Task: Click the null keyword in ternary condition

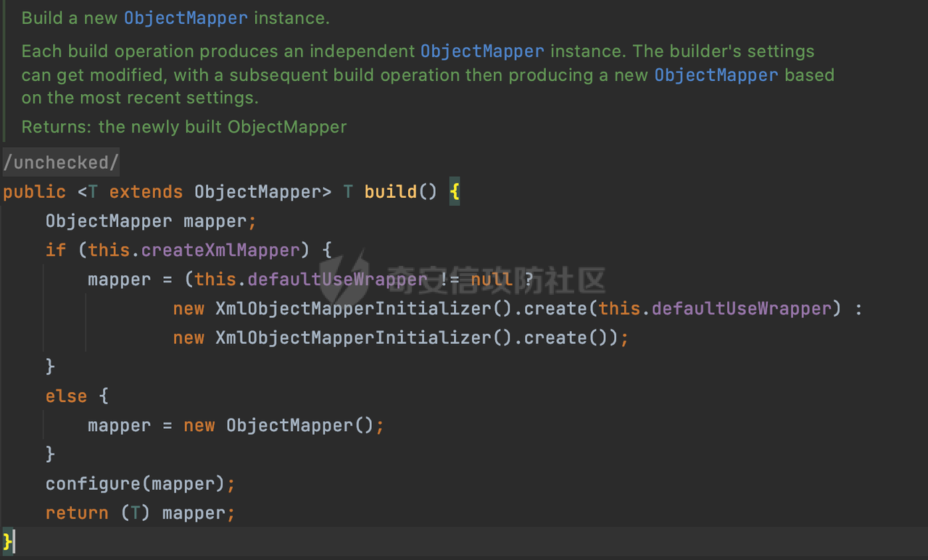Action: (492, 280)
